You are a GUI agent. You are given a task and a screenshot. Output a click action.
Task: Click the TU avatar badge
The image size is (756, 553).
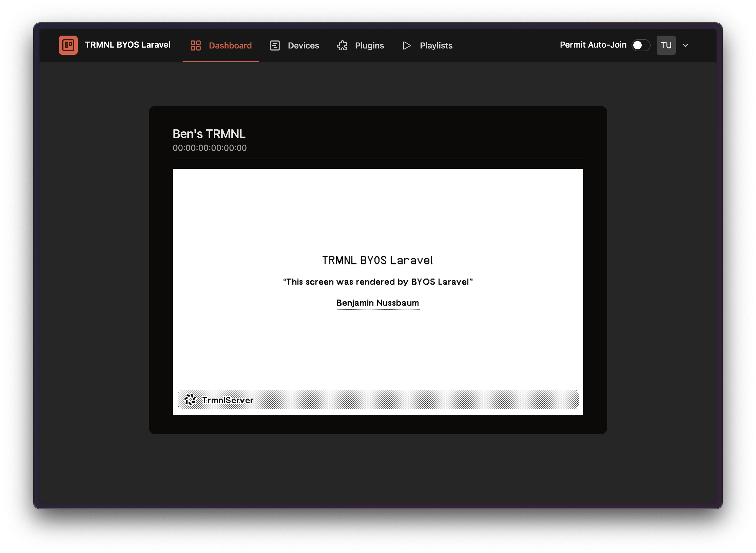point(666,45)
